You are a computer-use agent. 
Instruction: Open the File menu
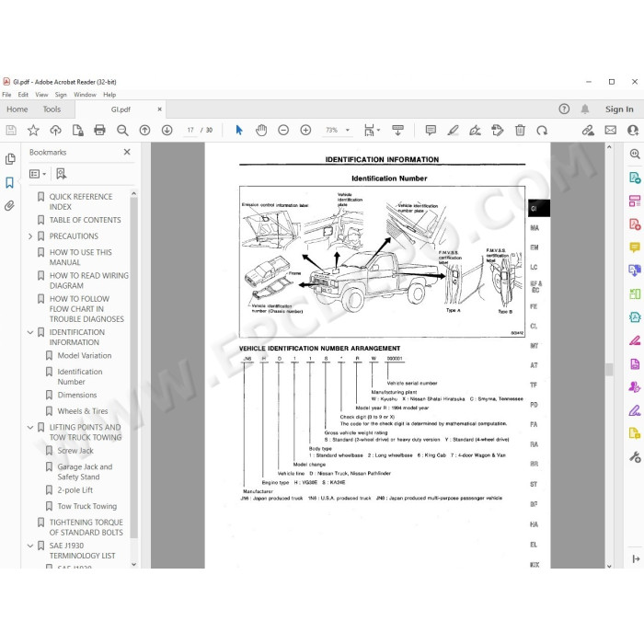(x=6, y=95)
